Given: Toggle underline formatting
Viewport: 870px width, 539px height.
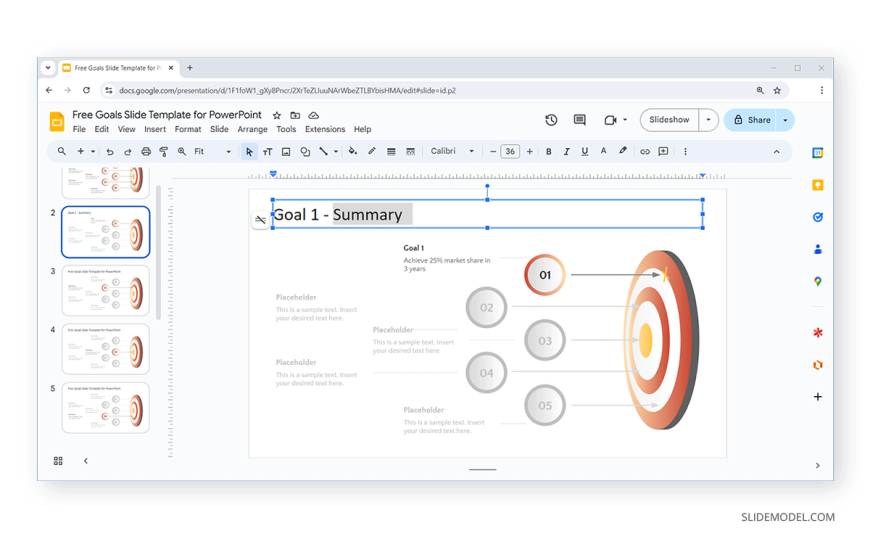Looking at the screenshot, I should [584, 152].
